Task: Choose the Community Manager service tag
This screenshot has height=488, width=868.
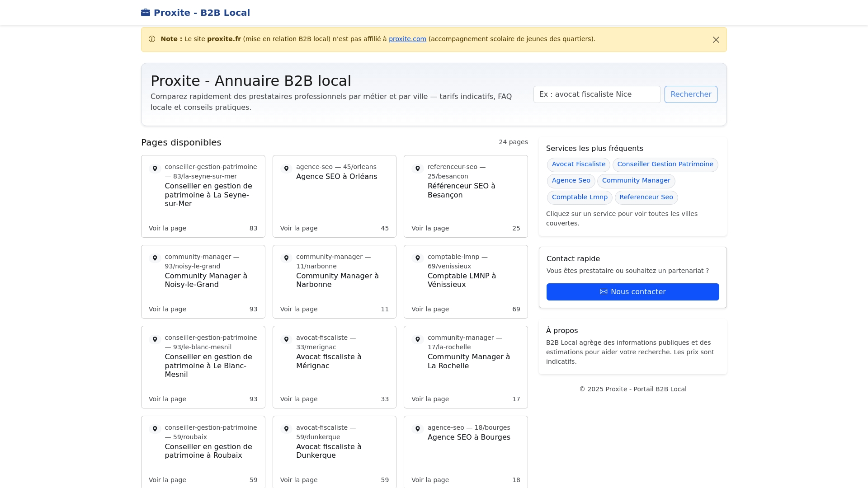Action: (x=636, y=181)
